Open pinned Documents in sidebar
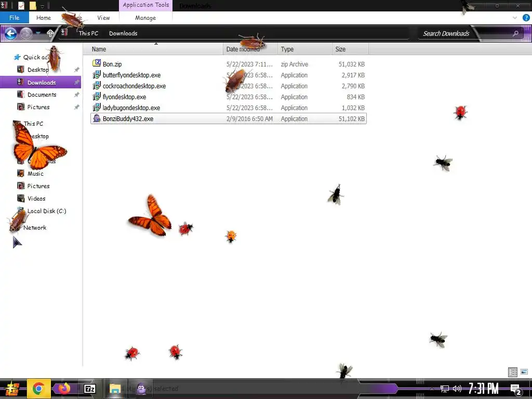Screen dimensions: 532x399 (42, 95)
